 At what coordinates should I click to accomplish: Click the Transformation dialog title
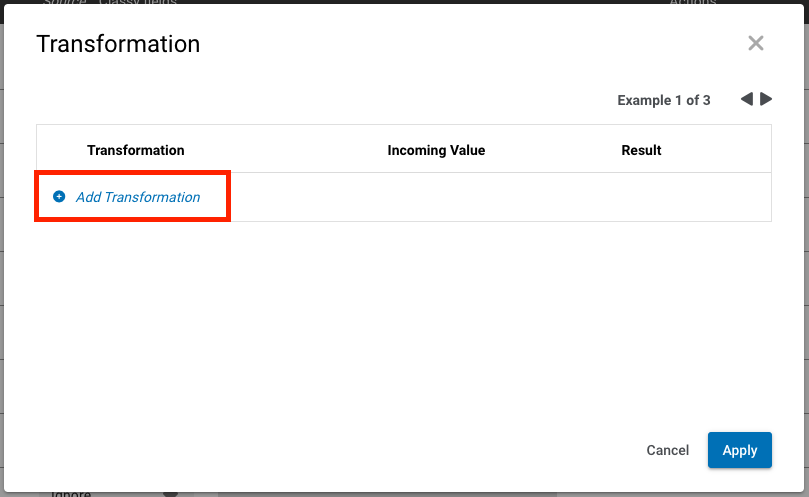click(x=118, y=44)
